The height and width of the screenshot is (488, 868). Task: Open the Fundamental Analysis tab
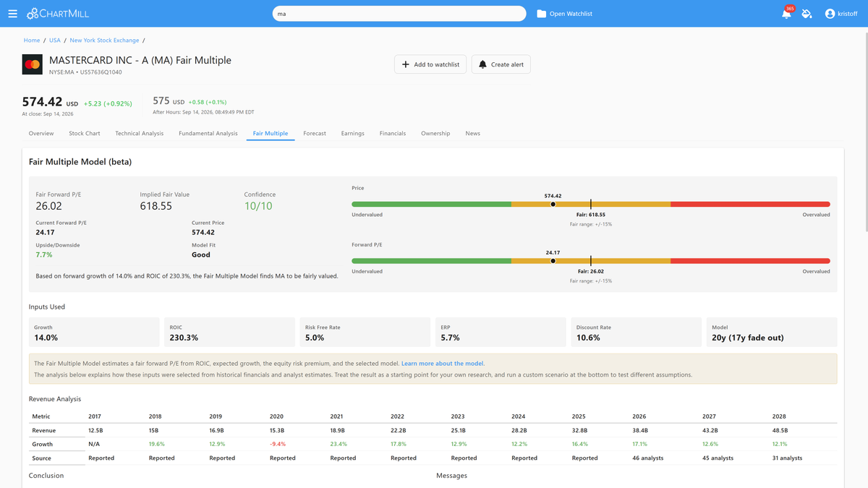(208, 134)
